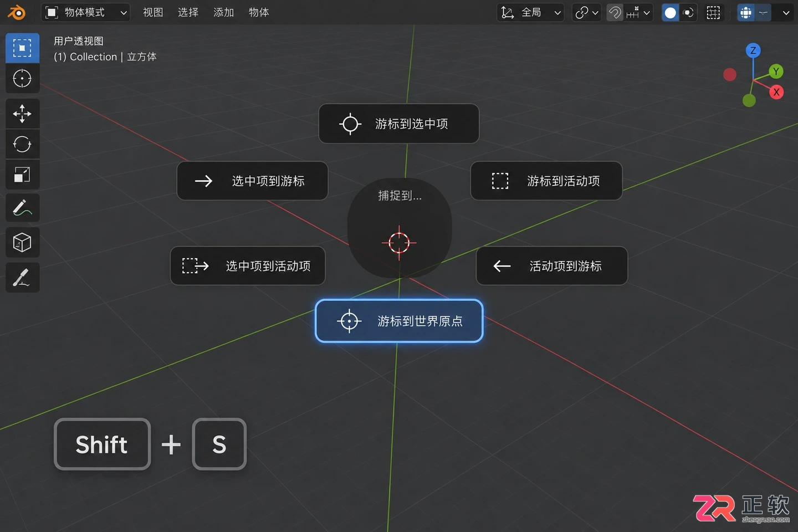Toggle the dashed-square grid button

[x=714, y=13]
